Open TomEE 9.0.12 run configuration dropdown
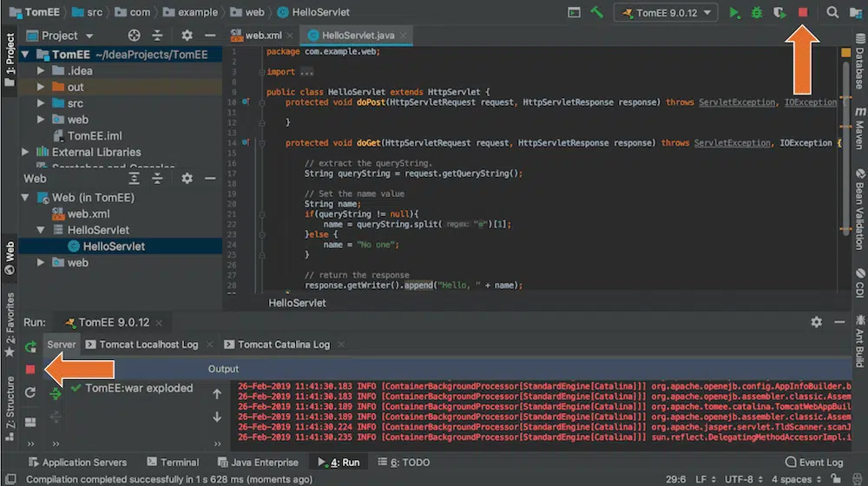This screenshot has height=486, width=868. click(x=665, y=13)
